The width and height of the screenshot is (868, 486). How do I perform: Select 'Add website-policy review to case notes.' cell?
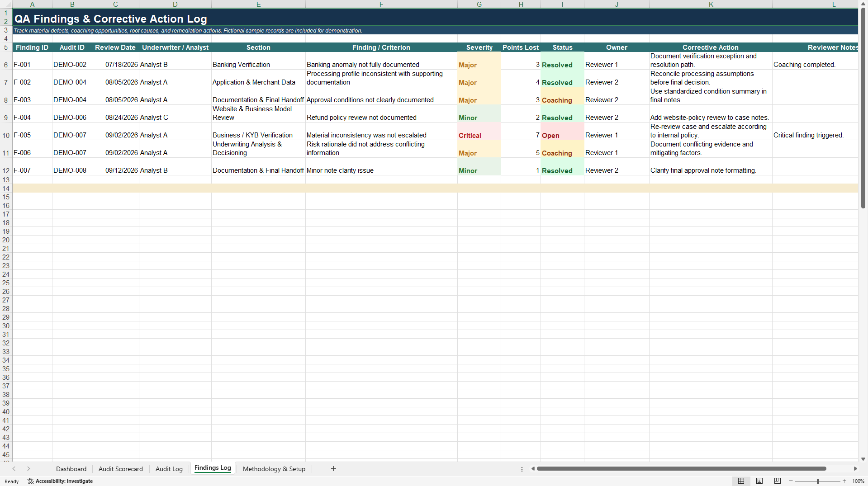711,113
